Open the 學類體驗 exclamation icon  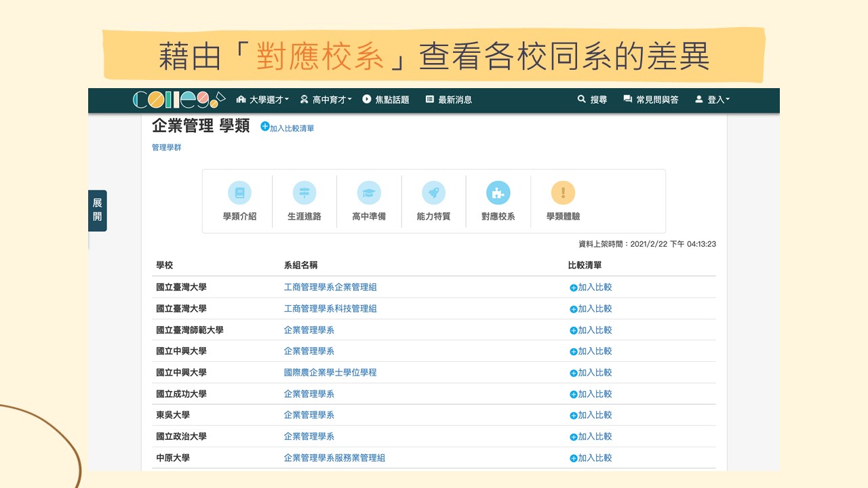(x=563, y=193)
